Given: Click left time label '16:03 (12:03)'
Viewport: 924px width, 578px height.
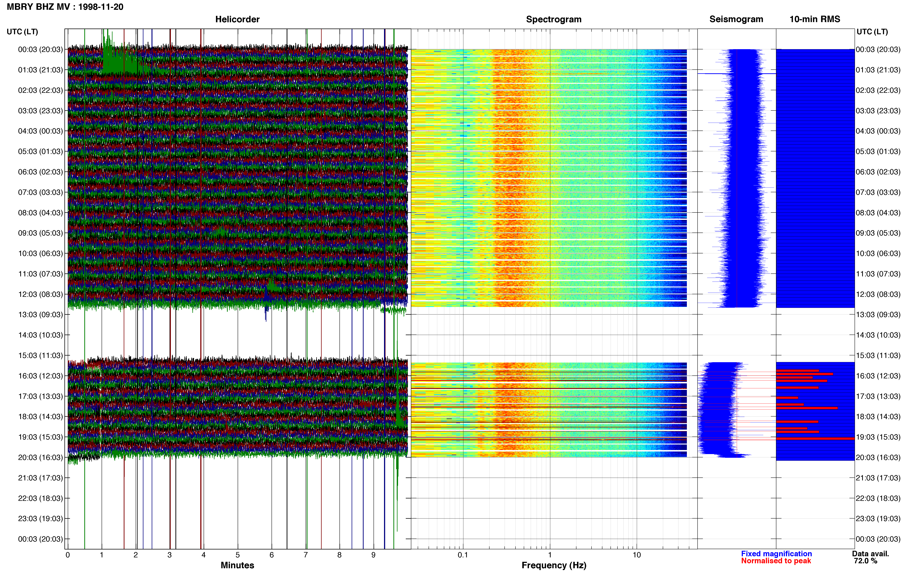Looking at the screenshot, I should point(40,376).
